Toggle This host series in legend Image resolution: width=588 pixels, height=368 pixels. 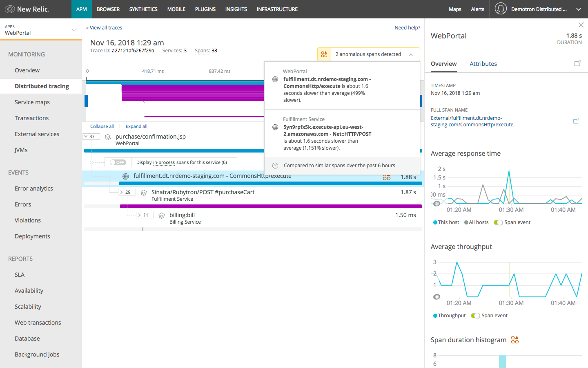[446, 222]
